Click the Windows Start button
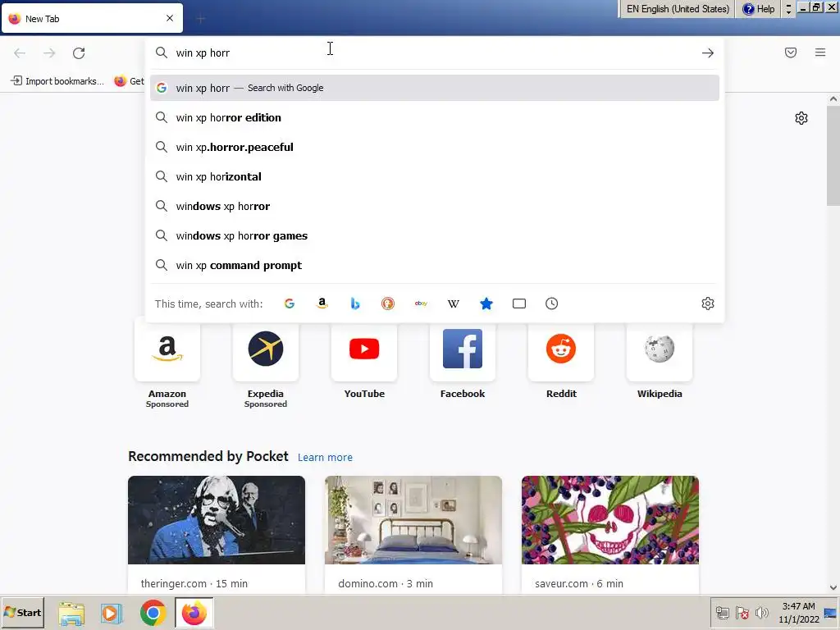The image size is (840, 630). point(22,612)
